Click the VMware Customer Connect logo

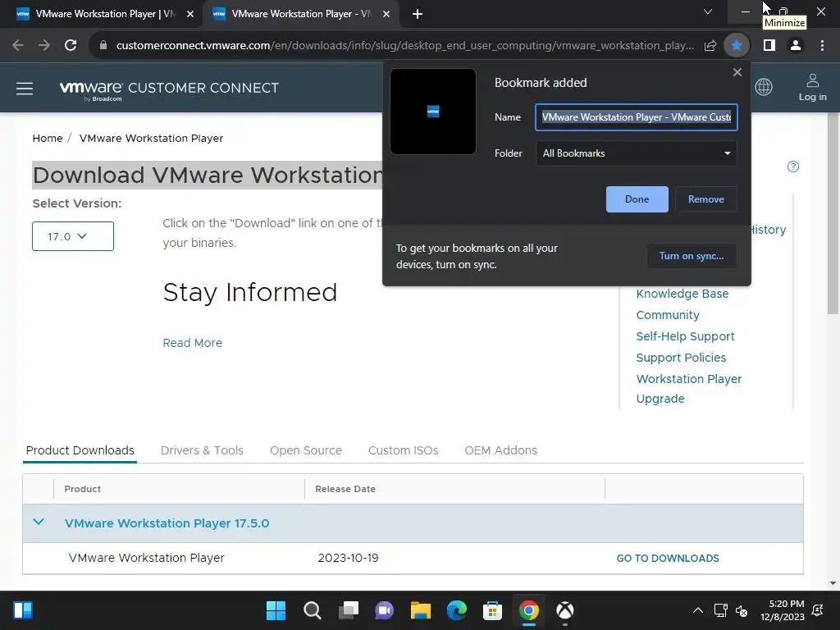click(x=169, y=89)
